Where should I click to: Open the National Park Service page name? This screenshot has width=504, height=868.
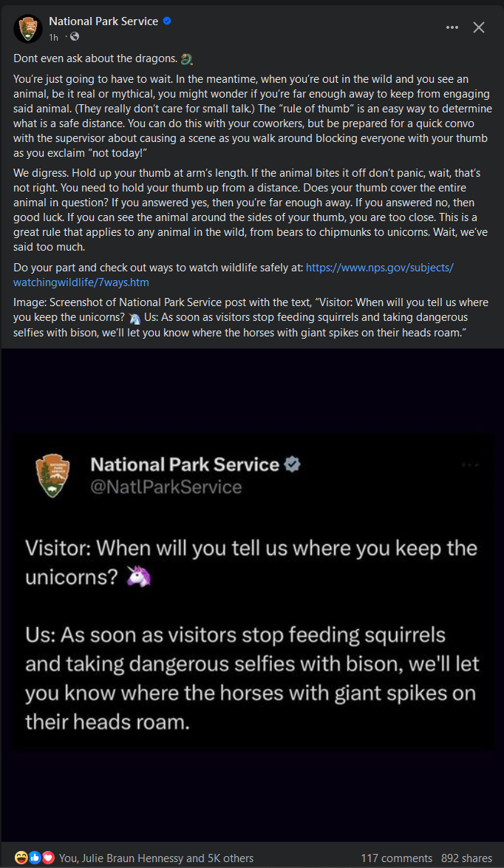click(103, 21)
